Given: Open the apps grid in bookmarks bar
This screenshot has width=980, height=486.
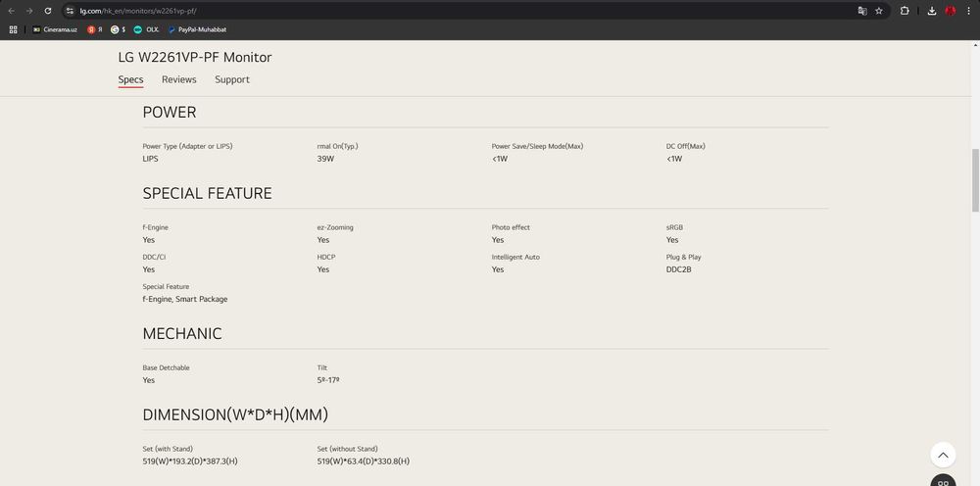Looking at the screenshot, I should click(x=13, y=29).
